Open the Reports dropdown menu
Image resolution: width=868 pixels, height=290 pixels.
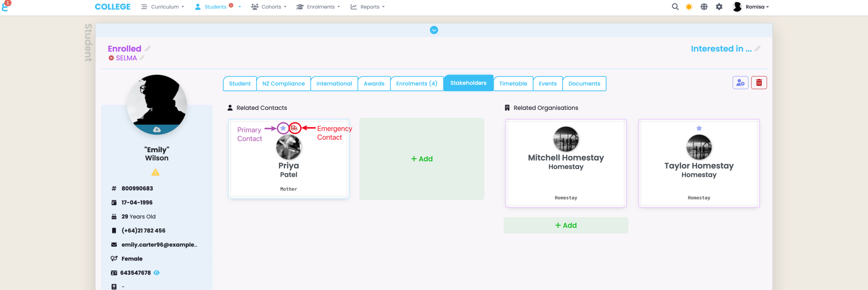tap(368, 7)
